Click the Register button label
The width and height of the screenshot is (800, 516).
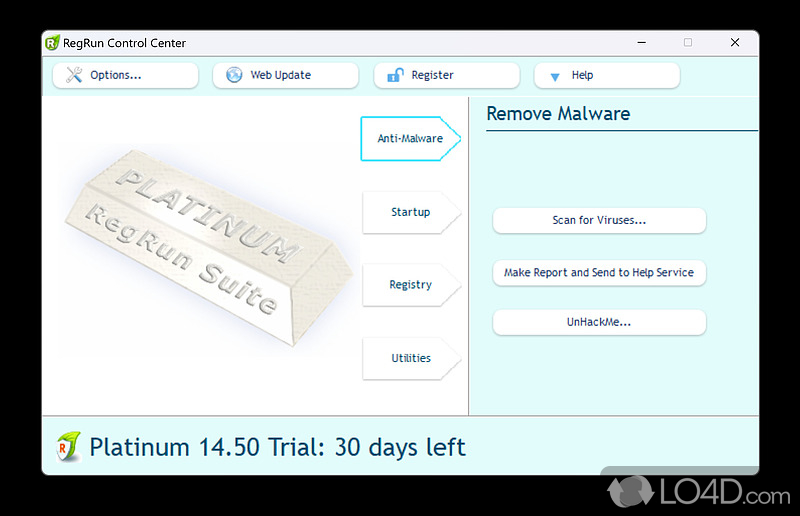click(433, 75)
